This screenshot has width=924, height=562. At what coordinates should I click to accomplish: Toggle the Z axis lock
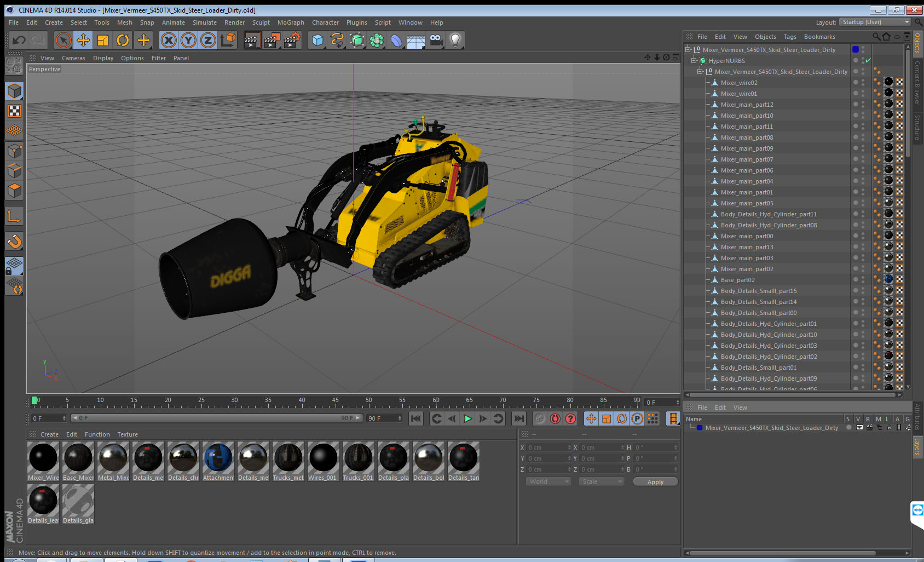[208, 40]
